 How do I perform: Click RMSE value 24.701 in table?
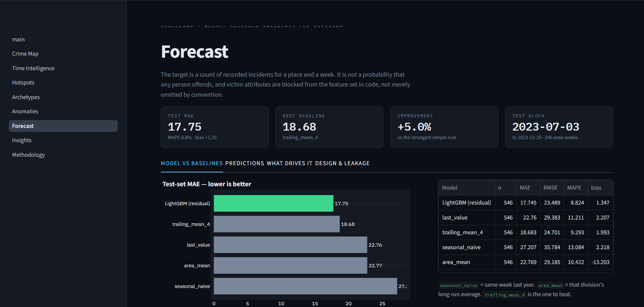(552, 232)
